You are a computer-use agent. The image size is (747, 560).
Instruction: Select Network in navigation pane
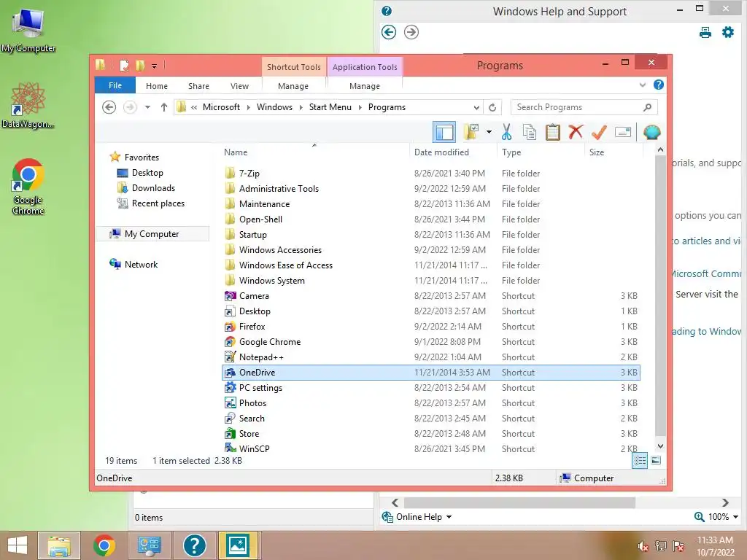tap(141, 264)
